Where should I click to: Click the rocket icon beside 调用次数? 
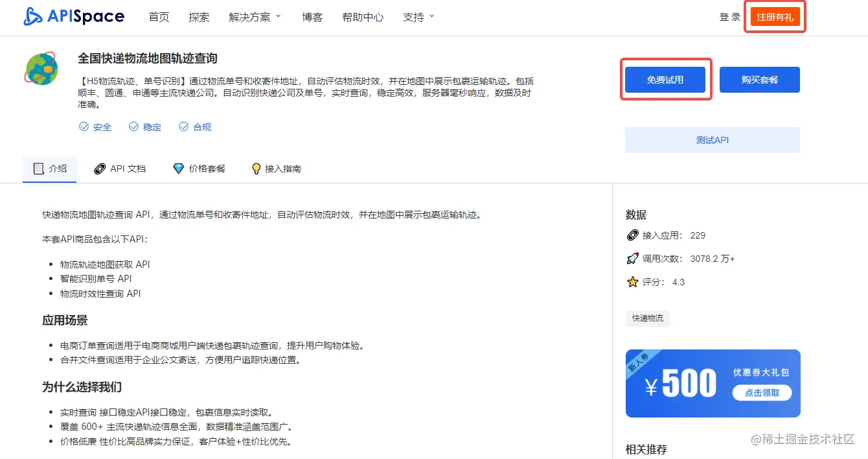[x=632, y=259]
